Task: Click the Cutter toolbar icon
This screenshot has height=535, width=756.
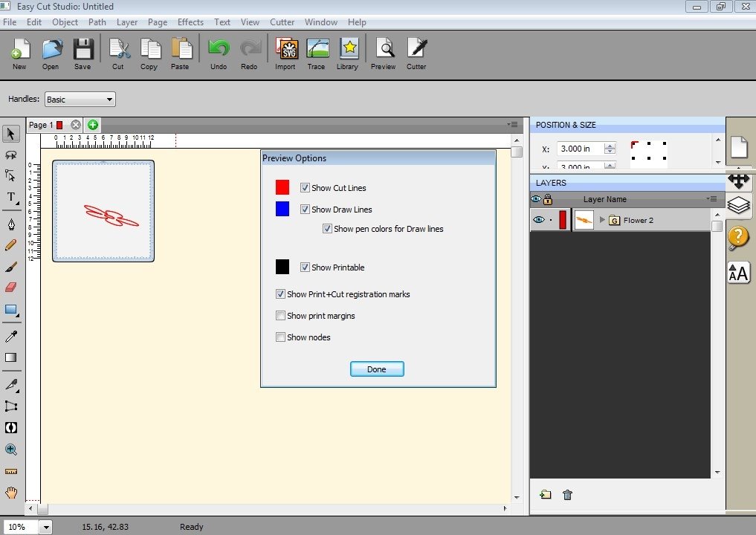Action: coord(416,50)
